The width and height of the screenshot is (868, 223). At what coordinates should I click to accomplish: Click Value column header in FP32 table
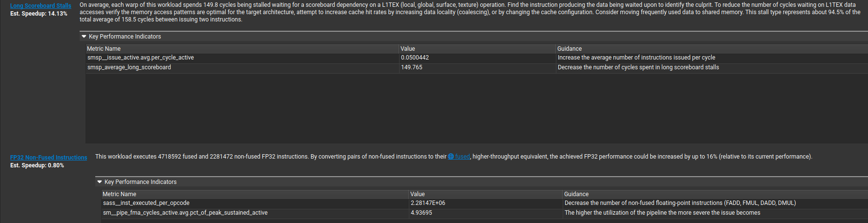417,194
